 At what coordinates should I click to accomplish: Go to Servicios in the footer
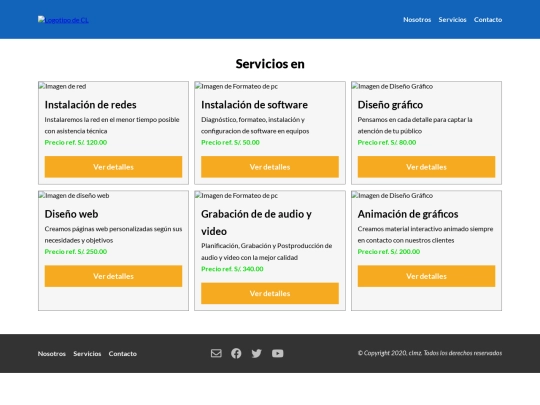pyautogui.click(x=87, y=354)
